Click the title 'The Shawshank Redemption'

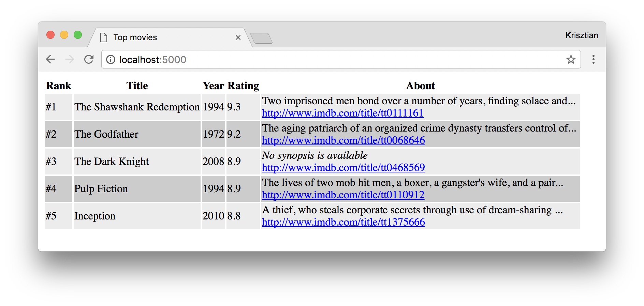(x=137, y=107)
